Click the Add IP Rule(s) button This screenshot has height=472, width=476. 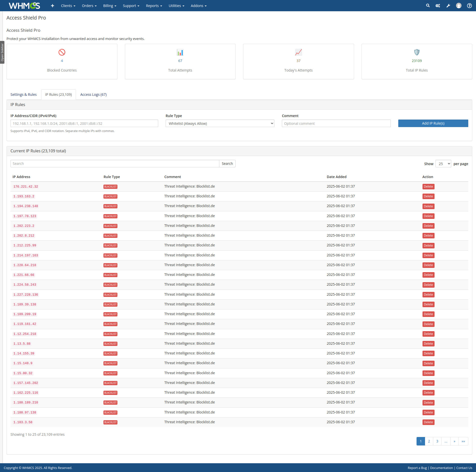click(433, 123)
